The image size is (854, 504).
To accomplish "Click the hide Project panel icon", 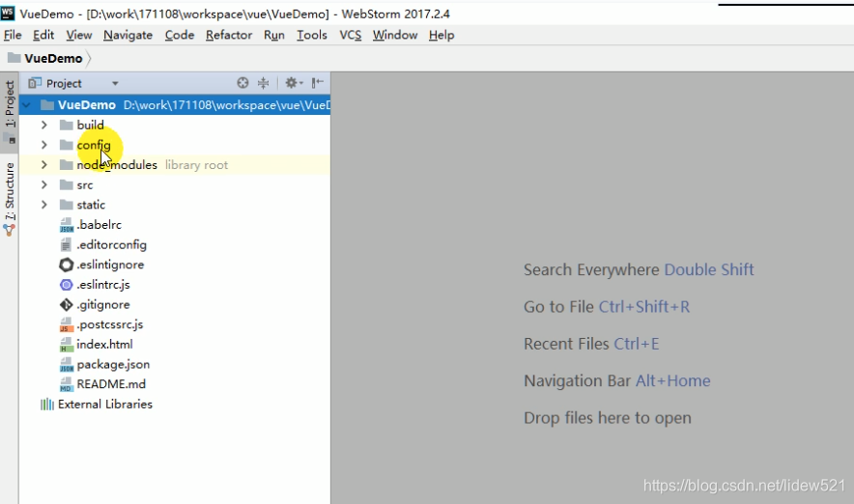I will pos(317,83).
